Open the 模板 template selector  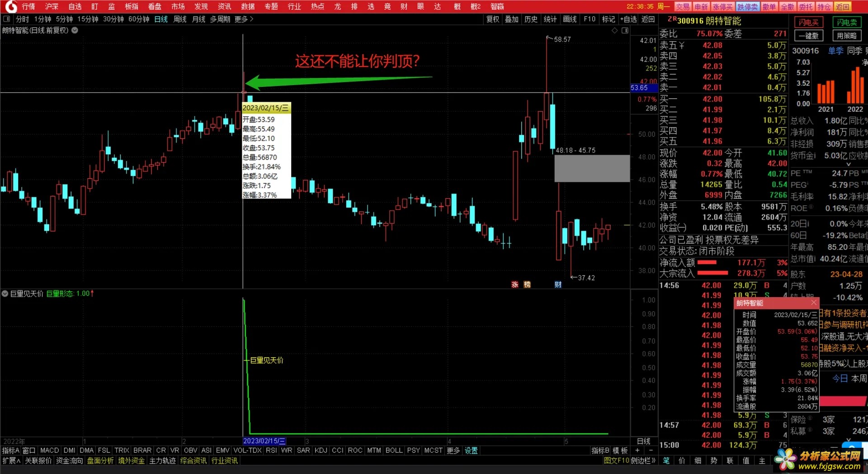coord(620,450)
